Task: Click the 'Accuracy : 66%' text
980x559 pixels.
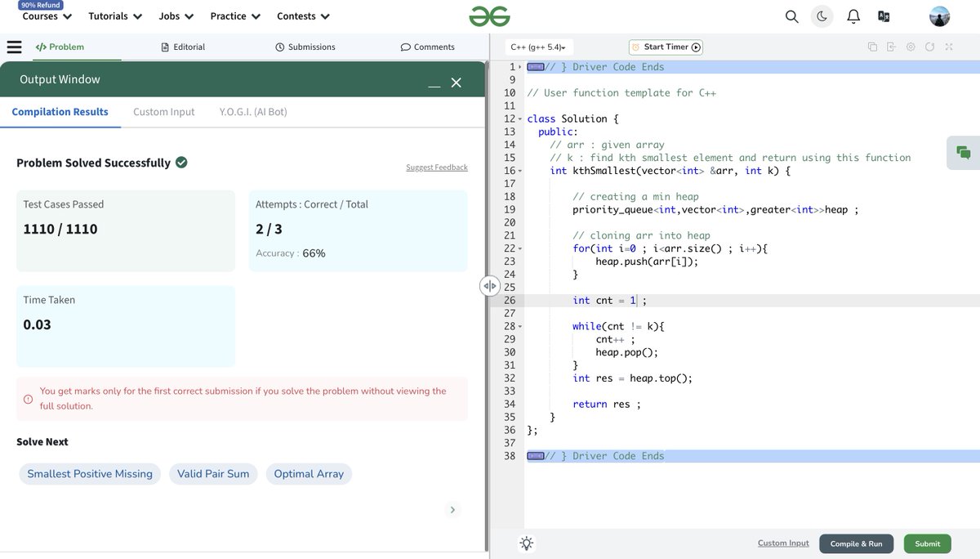Action: pyautogui.click(x=291, y=253)
